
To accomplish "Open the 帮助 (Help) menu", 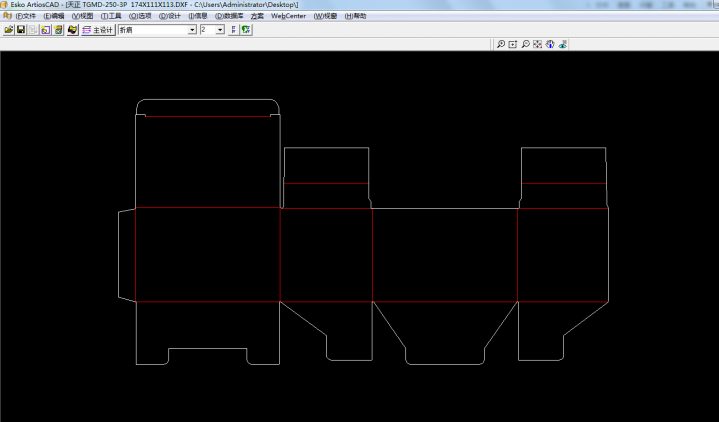I will pyautogui.click(x=355, y=17).
